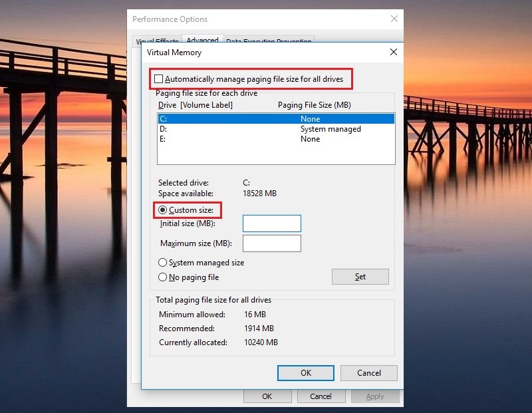
Task: Choose the Custom size radio button
Action: 163,210
